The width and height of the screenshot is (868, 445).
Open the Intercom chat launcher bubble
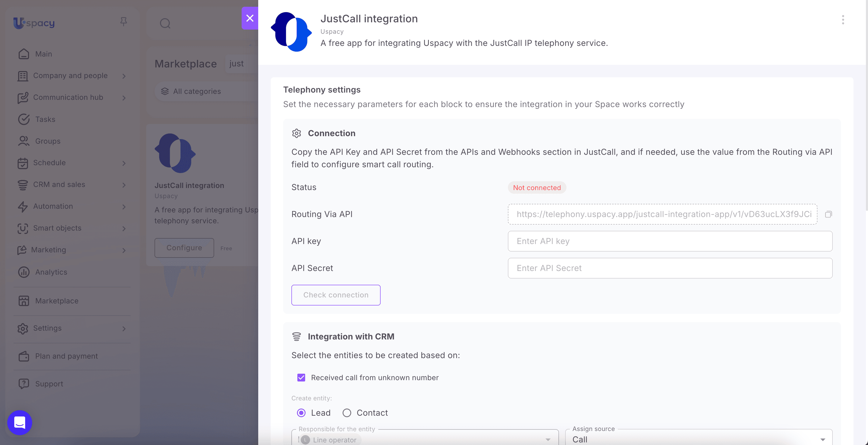pyautogui.click(x=19, y=423)
